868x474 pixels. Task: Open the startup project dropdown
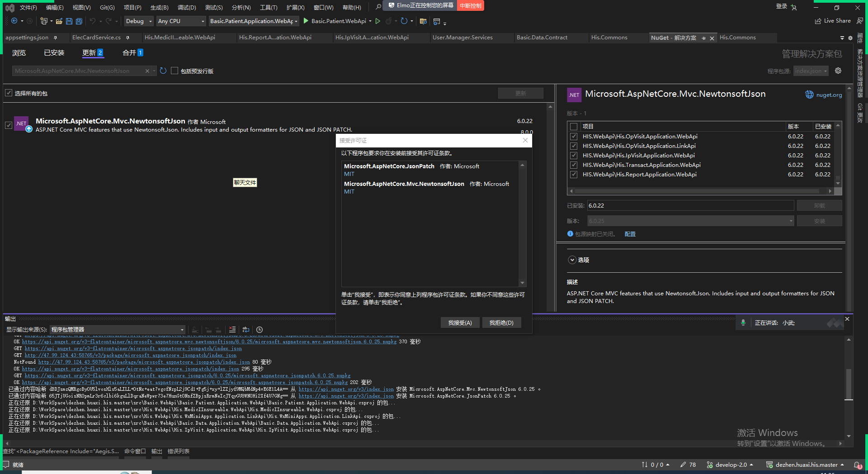click(x=254, y=21)
